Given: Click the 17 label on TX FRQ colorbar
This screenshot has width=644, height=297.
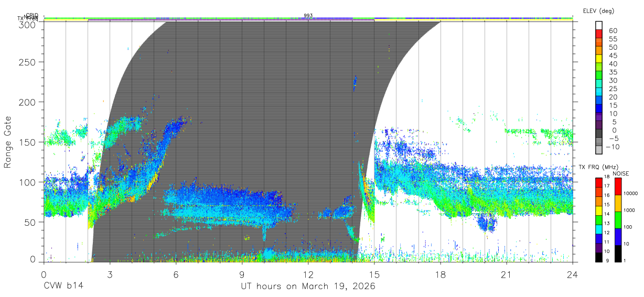Looking at the screenshot, I should click(x=607, y=186).
